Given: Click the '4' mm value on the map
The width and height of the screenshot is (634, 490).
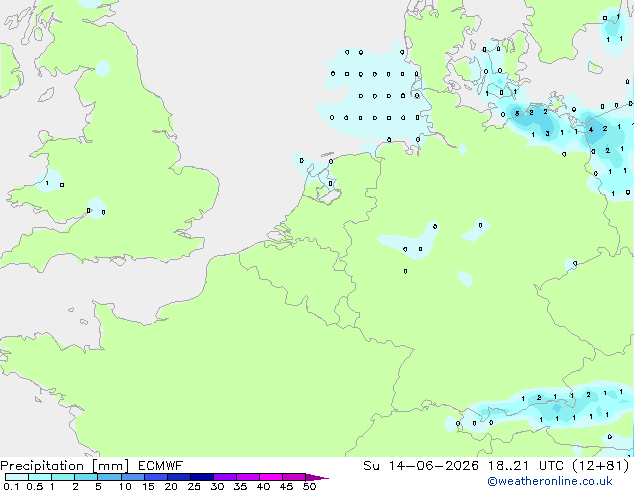Looking at the screenshot, I should (591, 129).
